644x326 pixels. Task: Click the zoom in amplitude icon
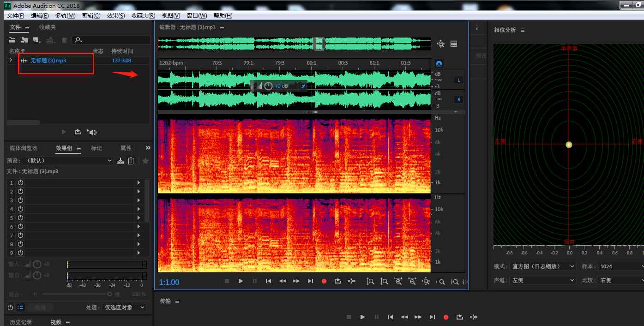(x=370, y=281)
